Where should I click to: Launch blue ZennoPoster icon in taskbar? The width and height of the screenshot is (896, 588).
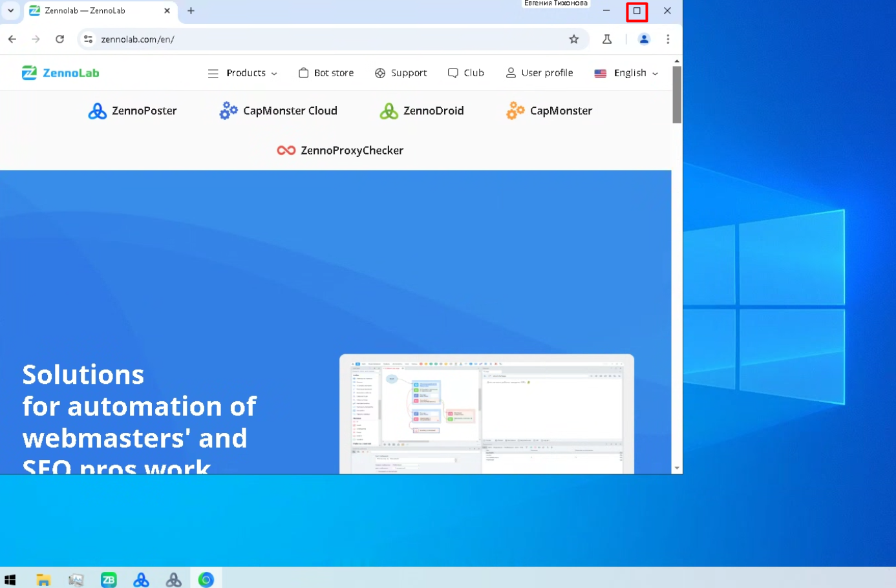[x=141, y=580]
